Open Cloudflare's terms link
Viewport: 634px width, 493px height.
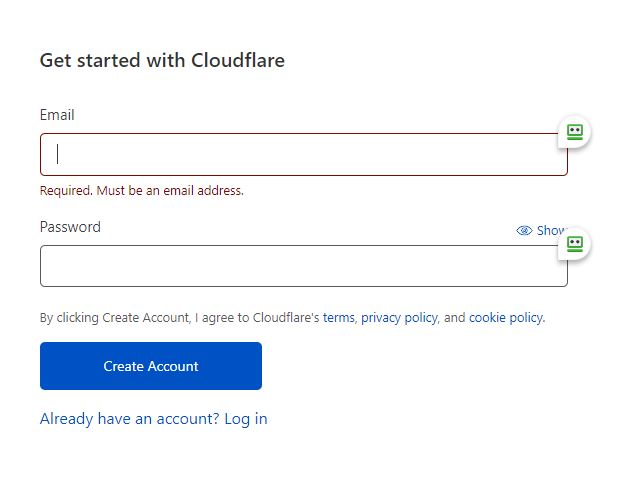tap(338, 318)
